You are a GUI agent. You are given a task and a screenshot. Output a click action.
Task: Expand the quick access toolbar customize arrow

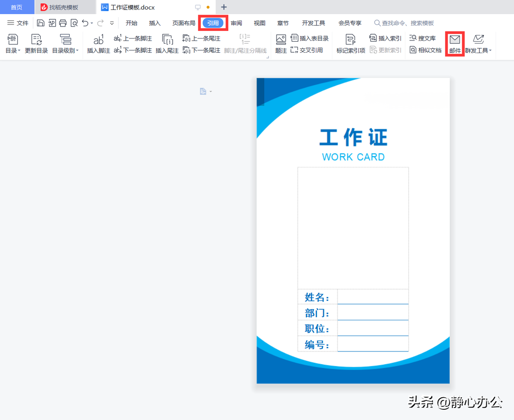pos(112,23)
